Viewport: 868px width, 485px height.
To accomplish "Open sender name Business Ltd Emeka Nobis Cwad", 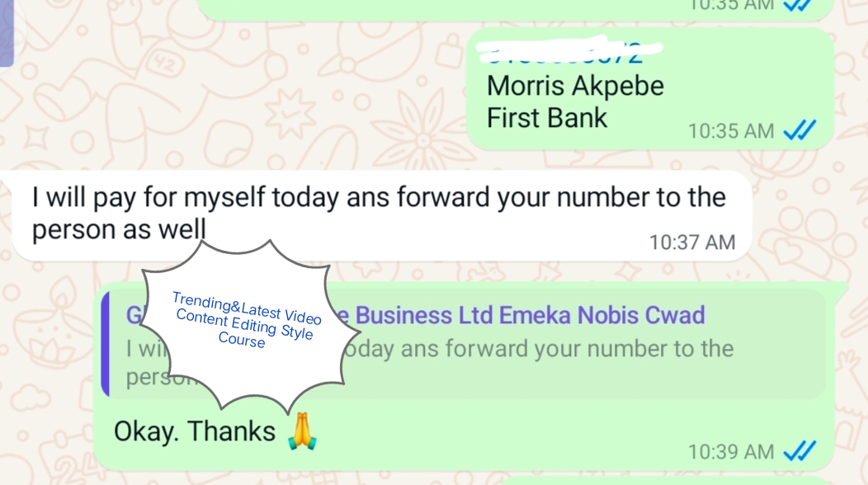I will tap(530, 315).
